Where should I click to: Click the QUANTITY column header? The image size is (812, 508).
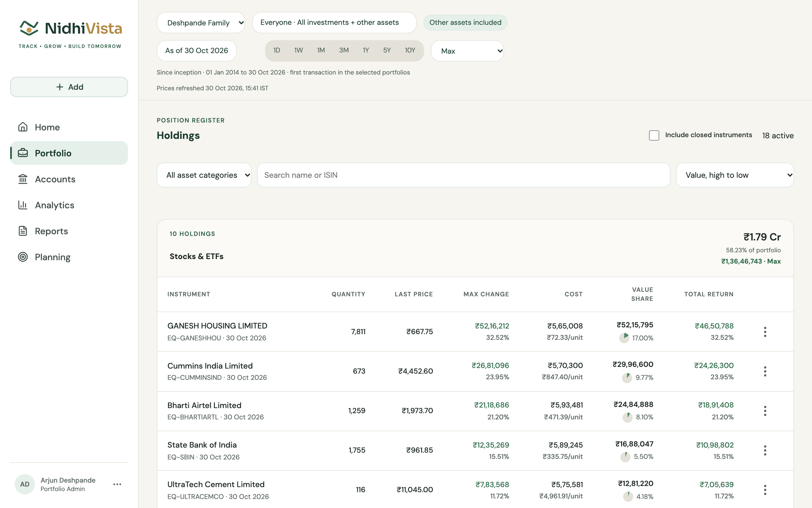tap(348, 294)
